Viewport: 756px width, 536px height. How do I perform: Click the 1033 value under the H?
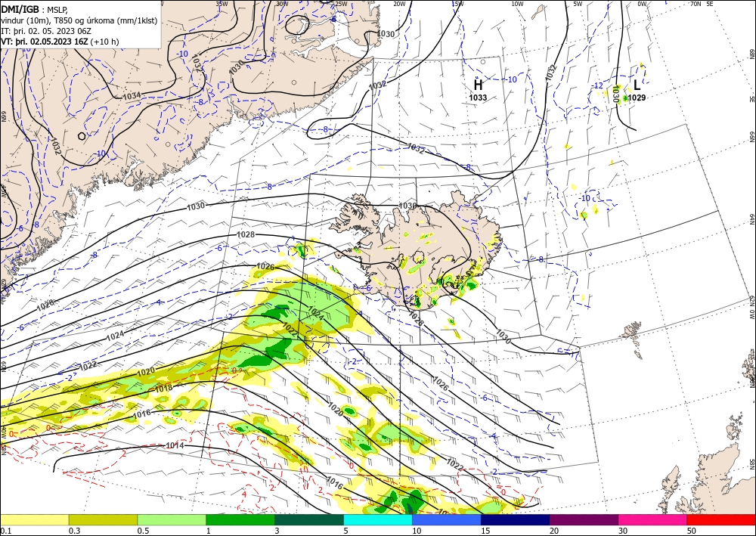(478, 98)
